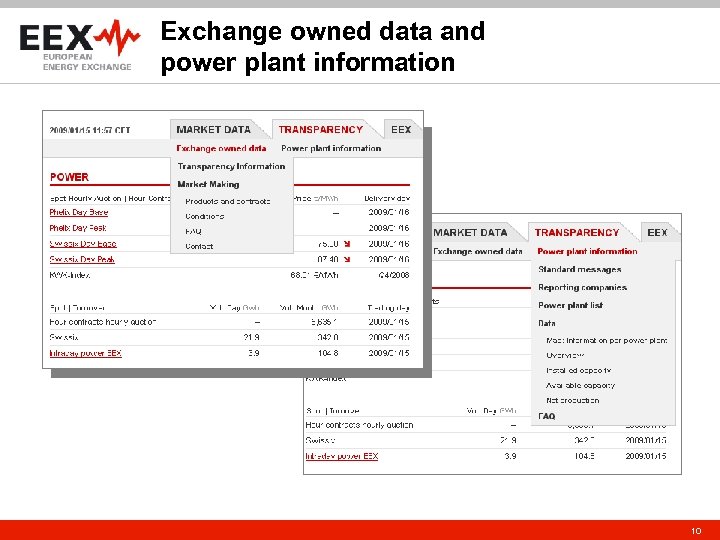Open Net production submenu item
This screenshot has height=540, width=720.
[573, 400]
